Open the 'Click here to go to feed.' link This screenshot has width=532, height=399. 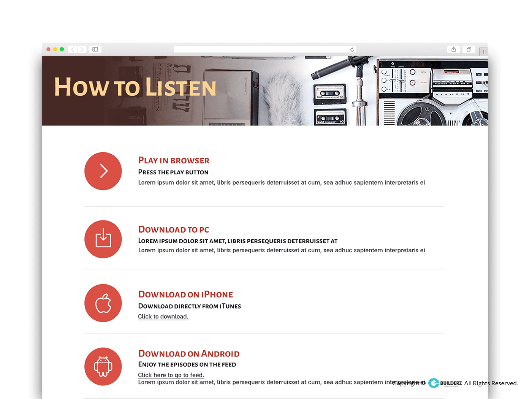coord(171,375)
